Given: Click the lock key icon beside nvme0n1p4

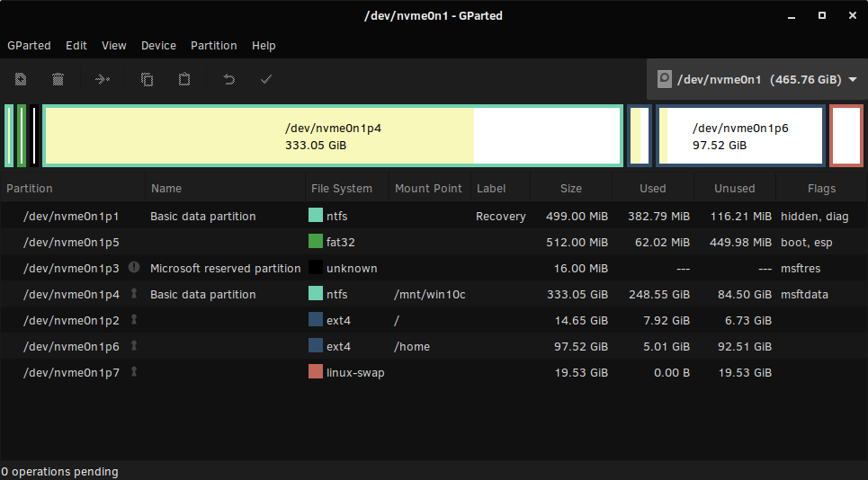Looking at the screenshot, I should click(133, 293).
